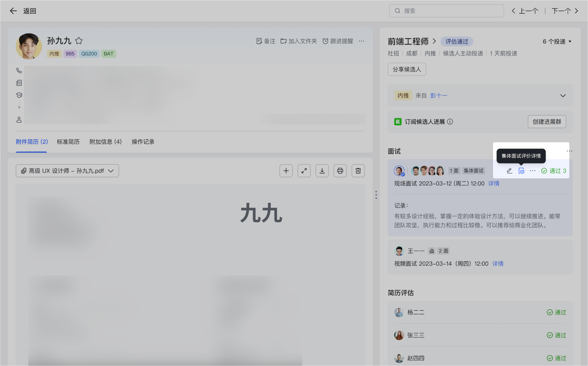Screen dimensions: 588x366
Task: Expand the 内推 referral info section
Action: pos(563,96)
